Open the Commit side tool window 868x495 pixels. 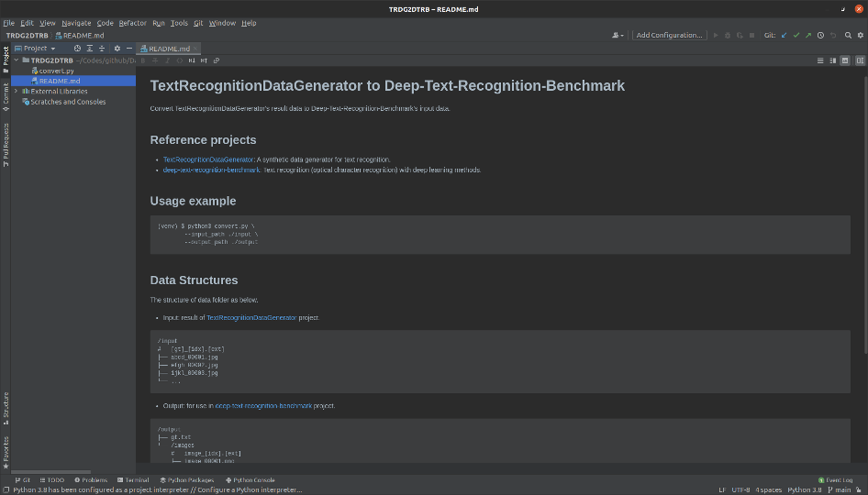(6, 97)
